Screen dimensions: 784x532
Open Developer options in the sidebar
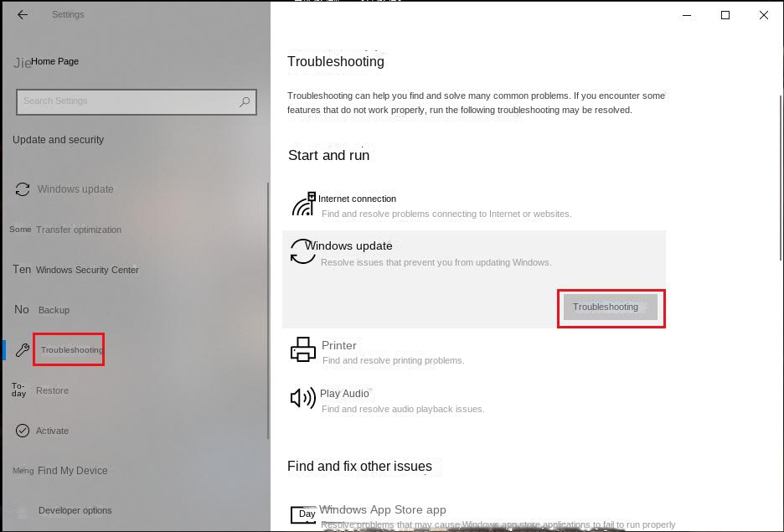[x=75, y=510]
